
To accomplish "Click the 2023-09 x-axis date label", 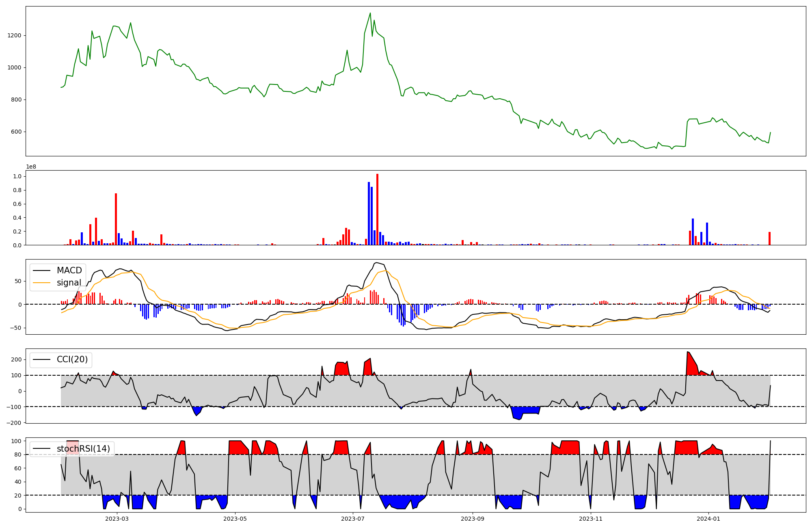I will click(x=472, y=519).
